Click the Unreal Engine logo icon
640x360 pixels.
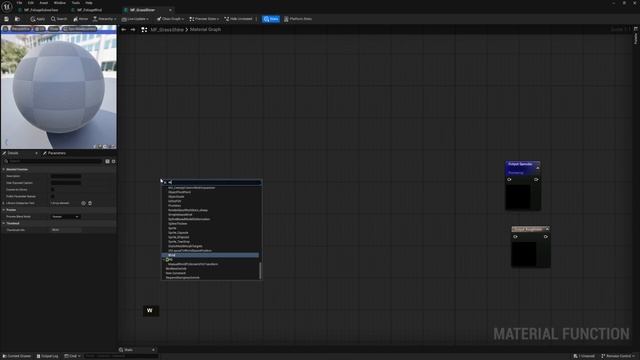[x=7, y=7]
